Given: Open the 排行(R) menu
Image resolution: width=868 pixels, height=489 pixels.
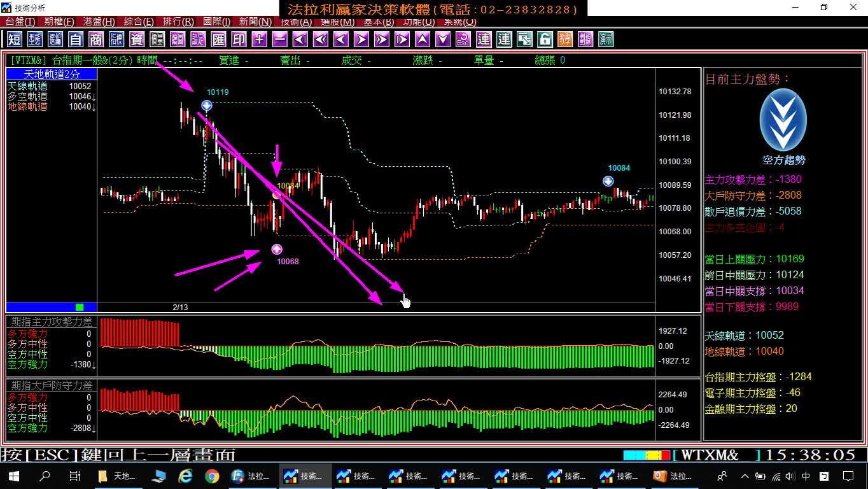Looking at the screenshot, I should point(178,22).
